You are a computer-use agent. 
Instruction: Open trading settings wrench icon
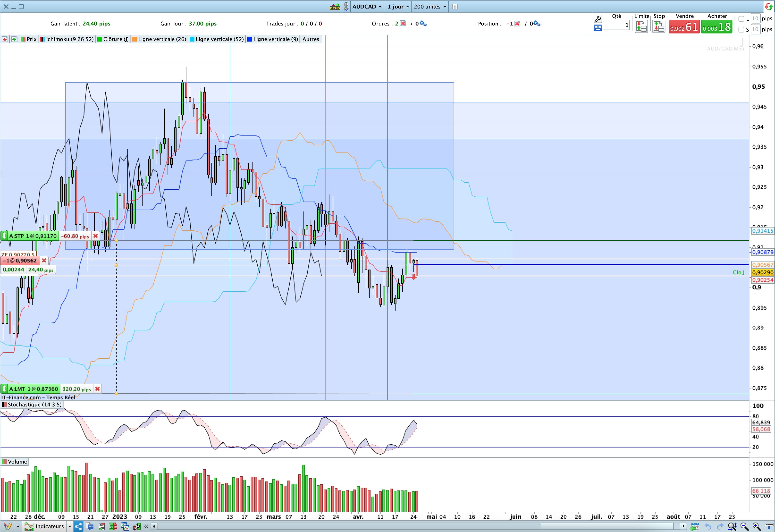598,19
